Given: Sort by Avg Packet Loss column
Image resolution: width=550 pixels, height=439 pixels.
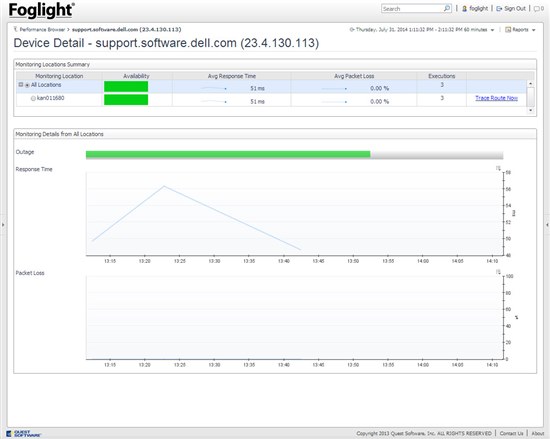Looking at the screenshot, I should point(354,76).
